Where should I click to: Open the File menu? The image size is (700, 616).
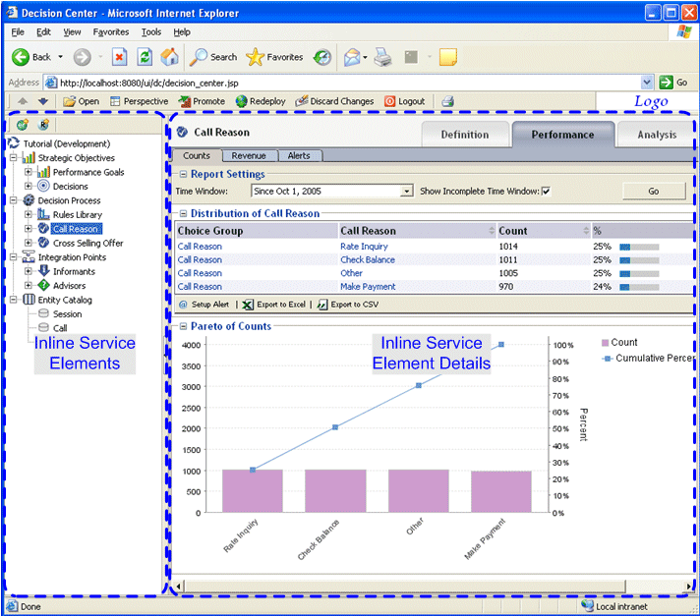(18, 32)
